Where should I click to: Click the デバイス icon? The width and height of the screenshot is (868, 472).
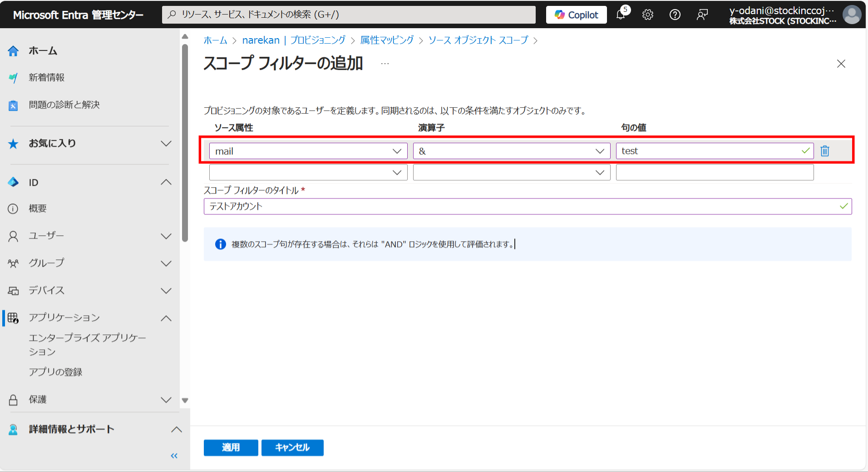click(13, 290)
